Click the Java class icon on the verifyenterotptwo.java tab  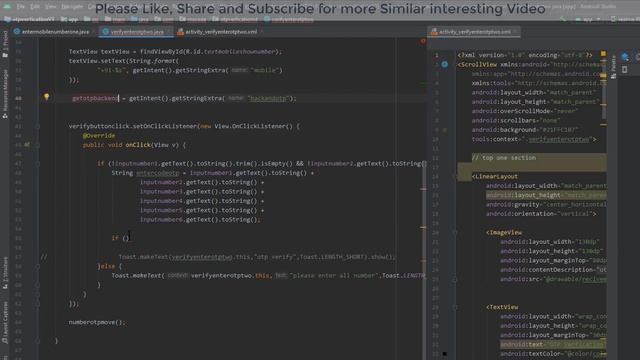coord(106,31)
